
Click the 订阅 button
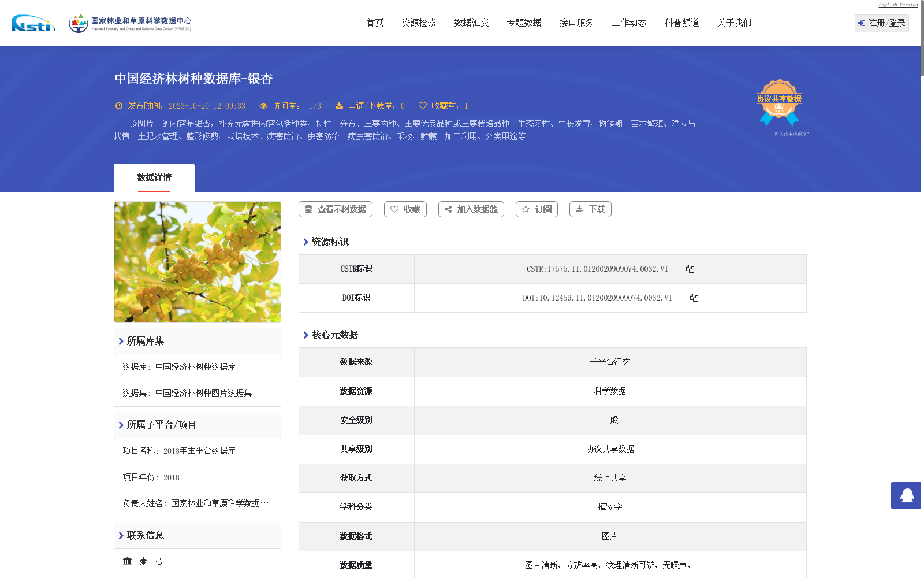(536, 209)
